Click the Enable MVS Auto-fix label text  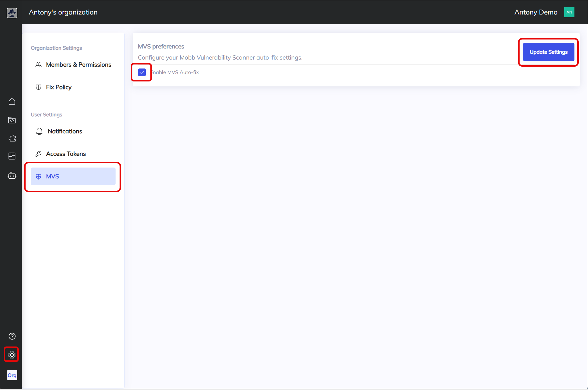(x=176, y=72)
